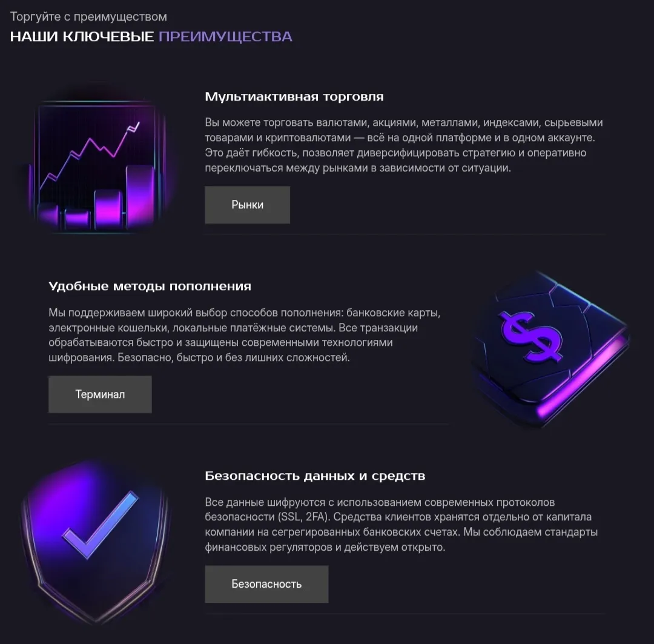This screenshot has height=644, width=654.
Task: Open the Безопасность button
Action: coord(266,584)
